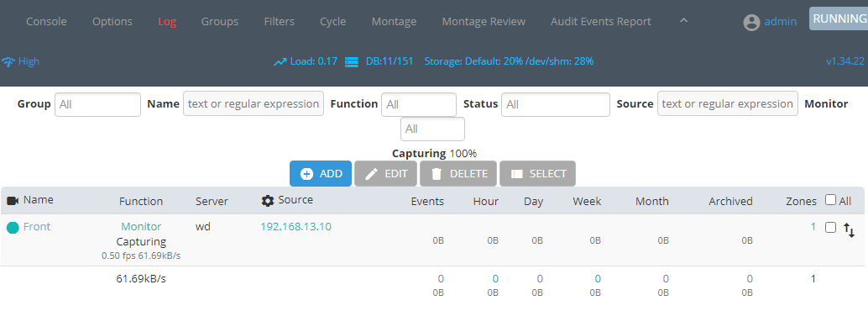Open total Week count 0 link
This screenshot has width=868, height=332.
[598, 279]
